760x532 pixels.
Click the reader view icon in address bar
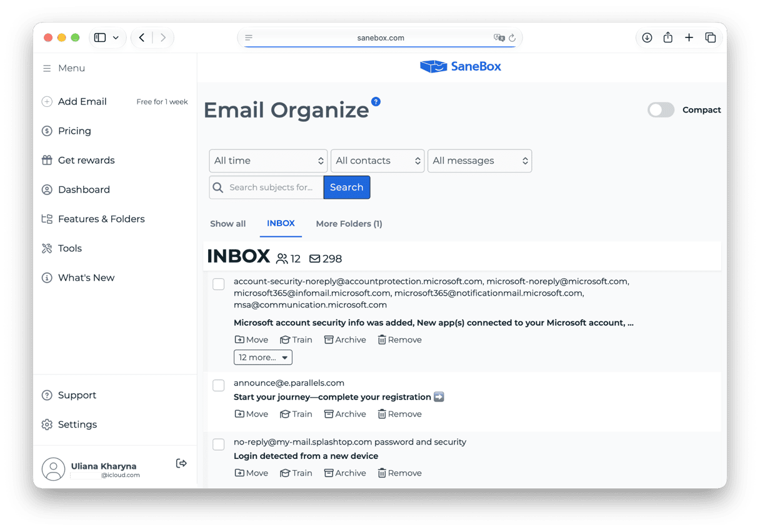coord(249,38)
